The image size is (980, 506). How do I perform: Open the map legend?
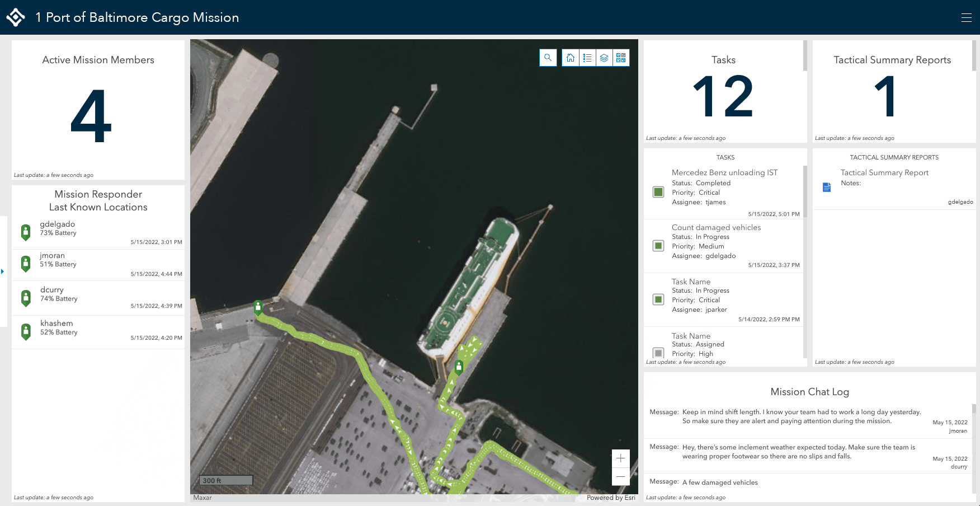[587, 58]
